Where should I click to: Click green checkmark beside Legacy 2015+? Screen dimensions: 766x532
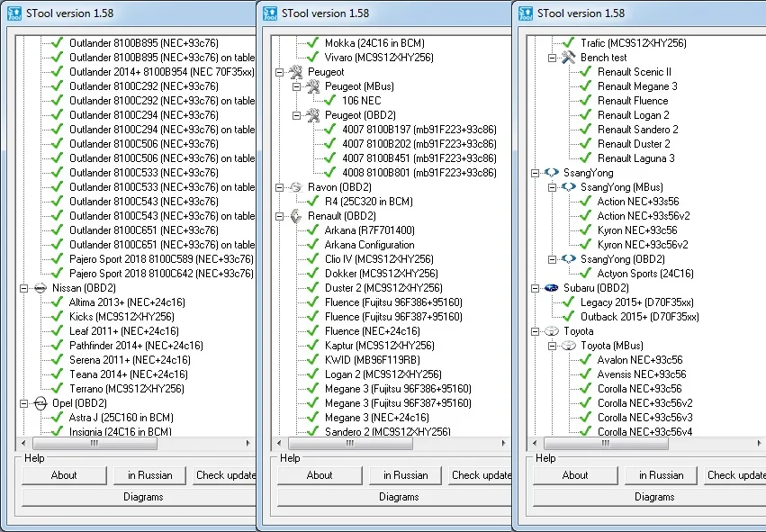click(568, 302)
